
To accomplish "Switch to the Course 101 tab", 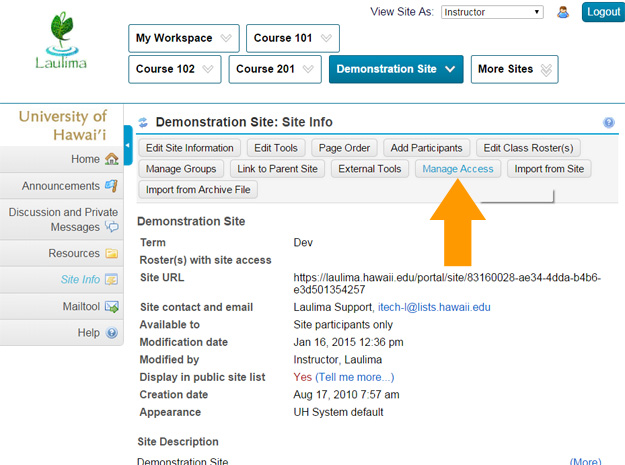I will point(293,38).
